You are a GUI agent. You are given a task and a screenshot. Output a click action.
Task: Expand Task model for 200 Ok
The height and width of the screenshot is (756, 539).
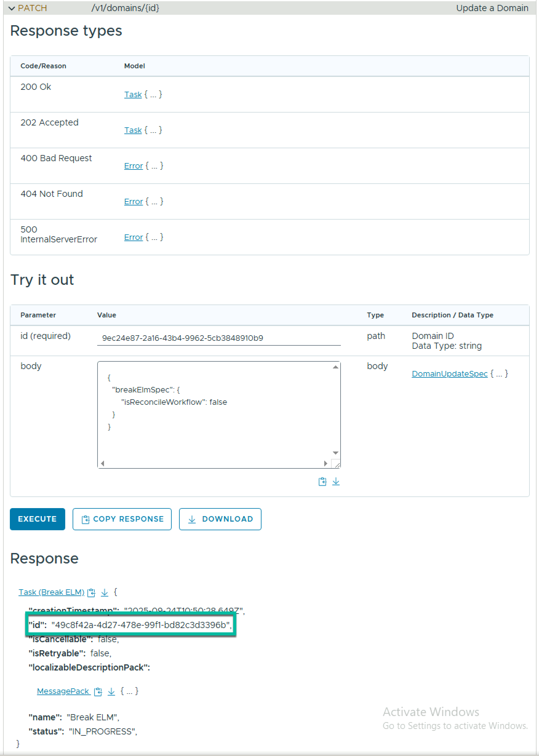click(133, 94)
